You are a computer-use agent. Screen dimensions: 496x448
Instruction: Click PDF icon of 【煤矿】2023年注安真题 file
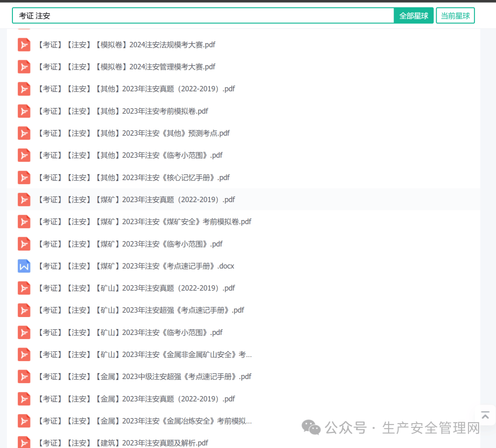point(24,199)
